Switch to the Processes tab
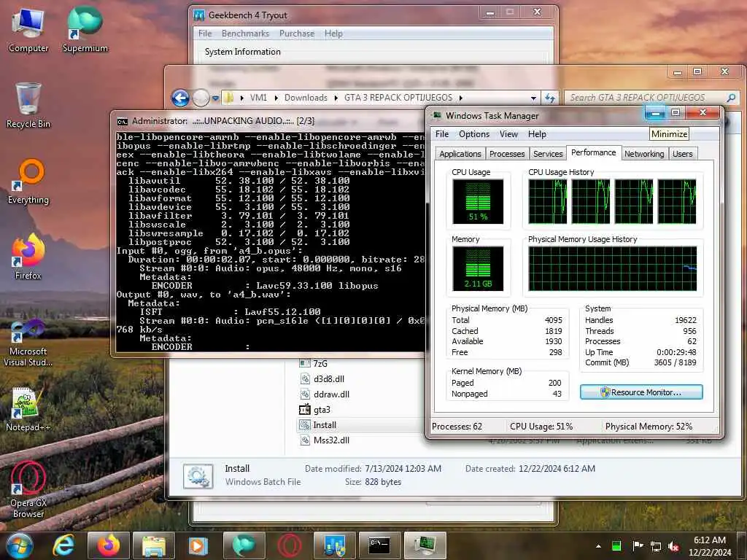This screenshot has height=560, width=747. pyautogui.click(x=507, y=154)
